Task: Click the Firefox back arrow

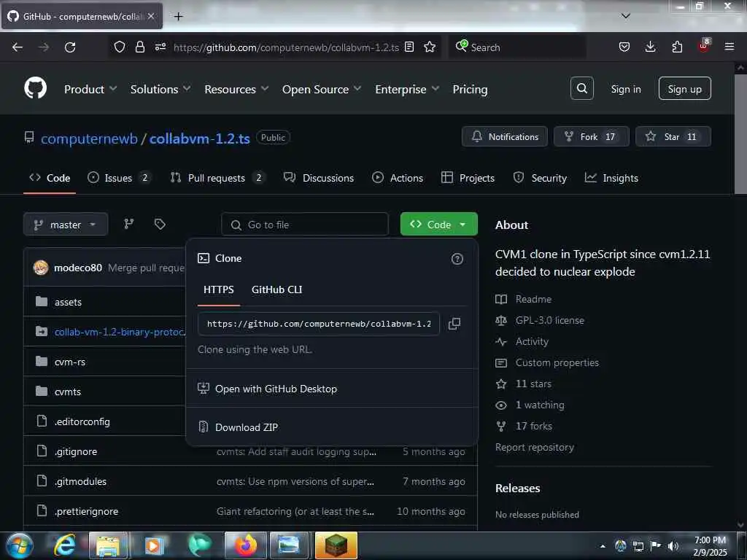Action: click(18, 47)
